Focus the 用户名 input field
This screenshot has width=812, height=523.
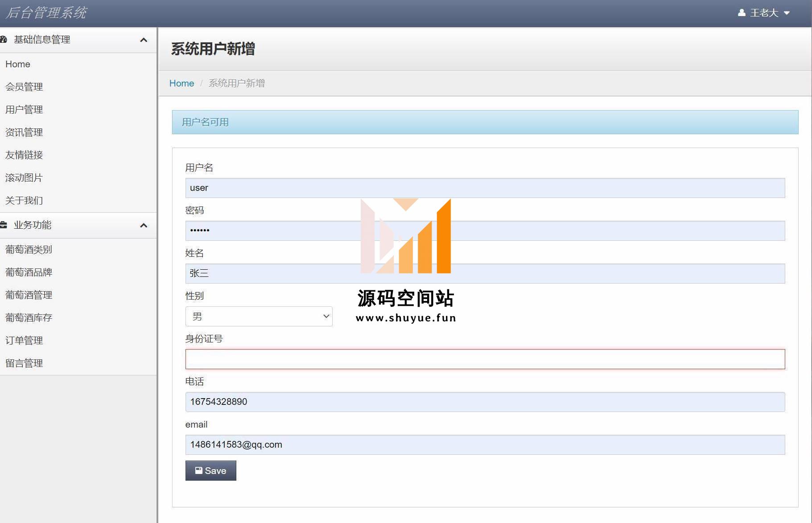[x=485, y=188]
